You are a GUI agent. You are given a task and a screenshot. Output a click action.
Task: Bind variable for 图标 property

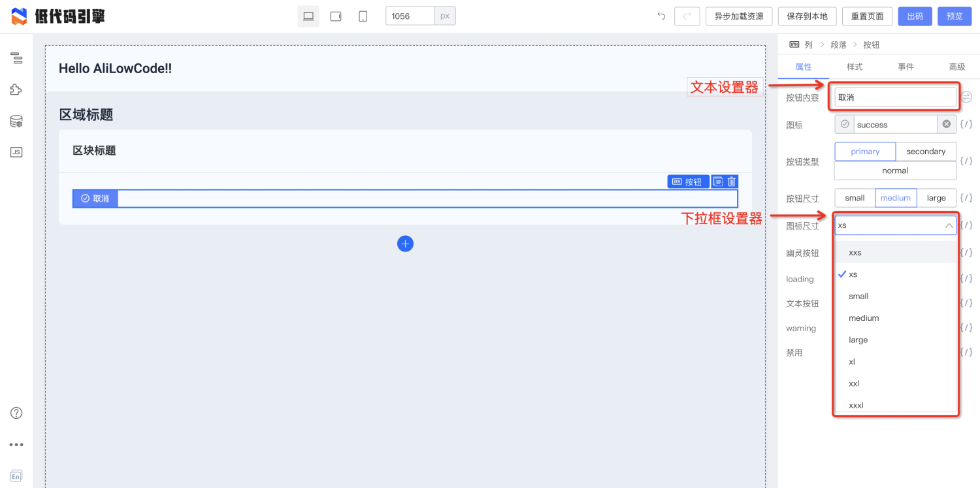(x=966, y=124)
